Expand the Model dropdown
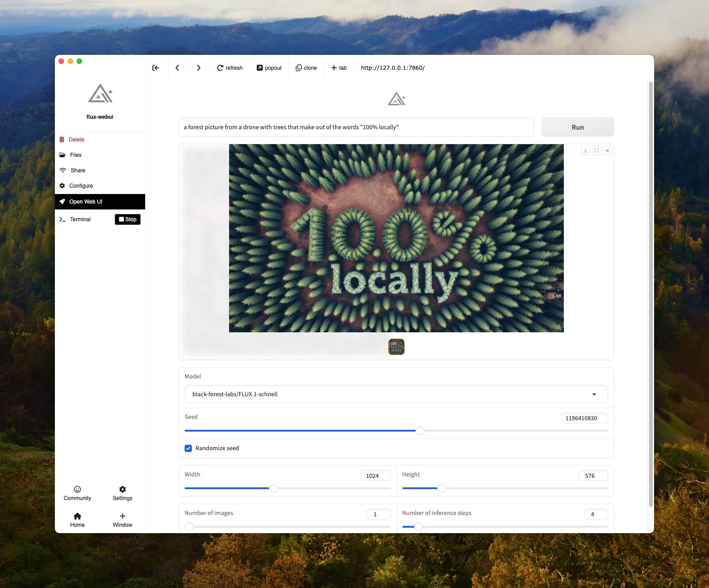 coord(594,394)
